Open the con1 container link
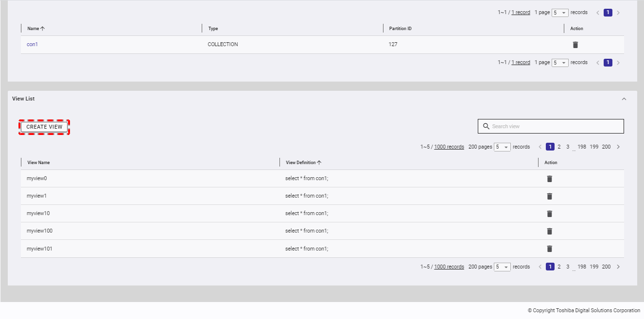This screenshot has width=644, height=319. pos(32,44)
